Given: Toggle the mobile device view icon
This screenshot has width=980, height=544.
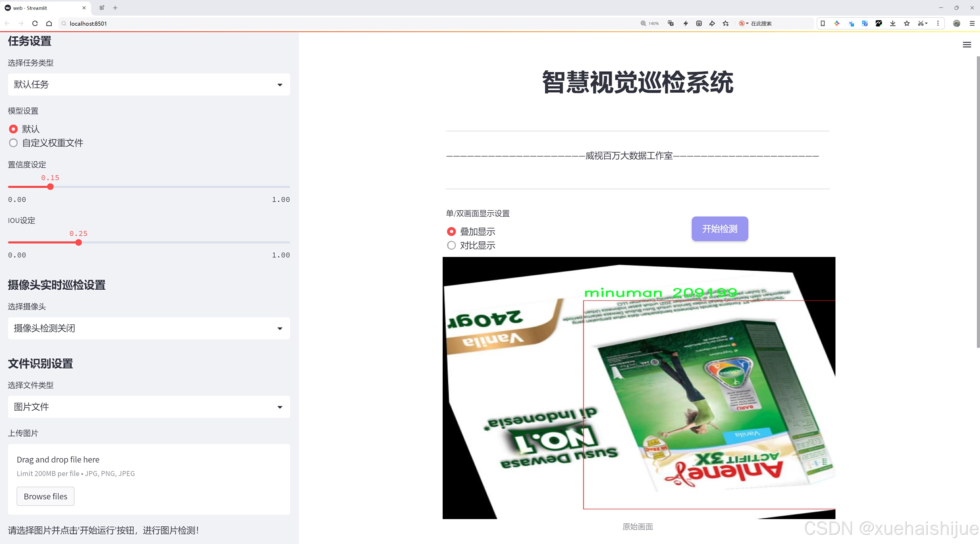Looking at the screenshot, I should coord(823,23).
